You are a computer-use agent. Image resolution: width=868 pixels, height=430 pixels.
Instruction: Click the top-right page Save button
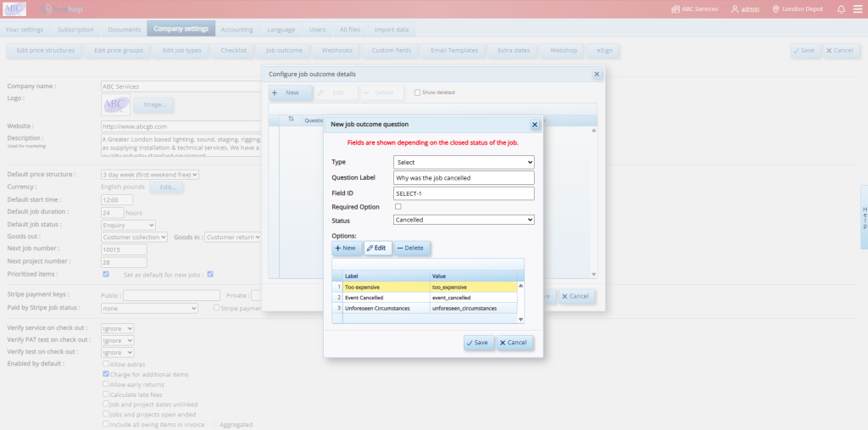click(804, 50)
